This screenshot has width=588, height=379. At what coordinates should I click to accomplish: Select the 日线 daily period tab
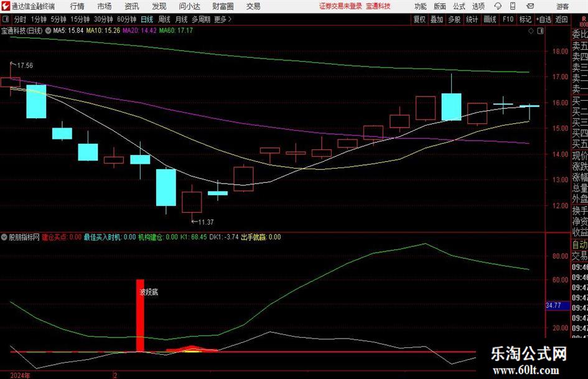pyautogui.click(x=147, y=19)
